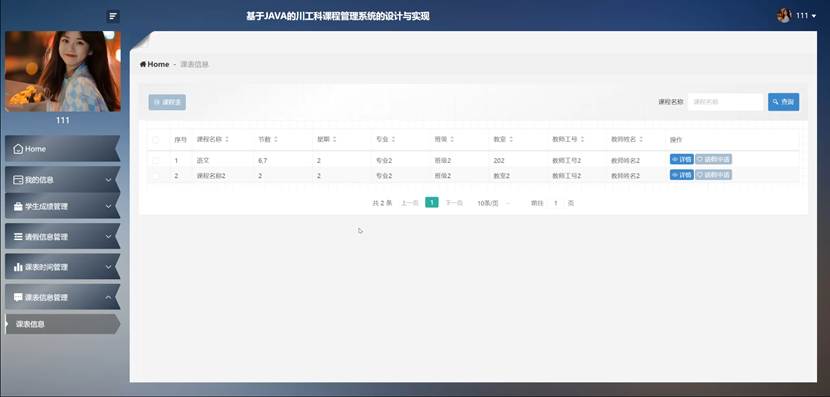Open the 111 user dropdown arrow
830x397 pixels.
pos(814,16)
